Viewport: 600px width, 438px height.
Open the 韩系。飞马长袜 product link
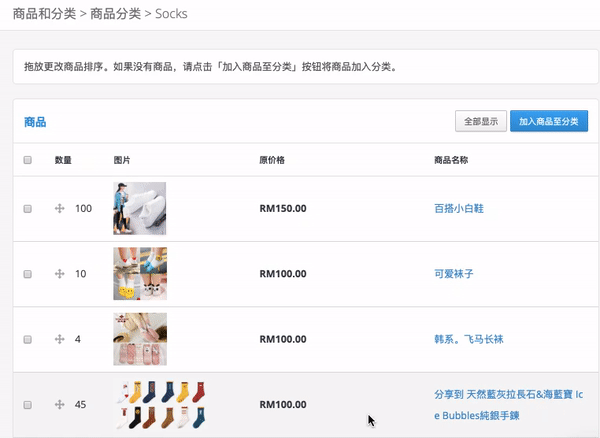(469, 339)
